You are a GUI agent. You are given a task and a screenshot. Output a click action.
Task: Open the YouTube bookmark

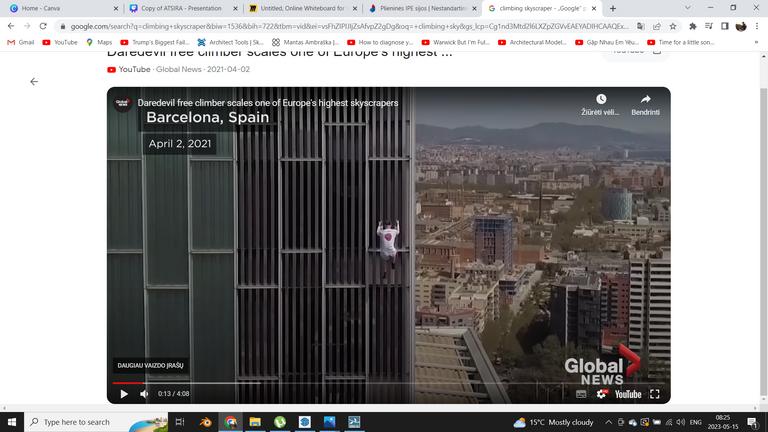point(60,43)
